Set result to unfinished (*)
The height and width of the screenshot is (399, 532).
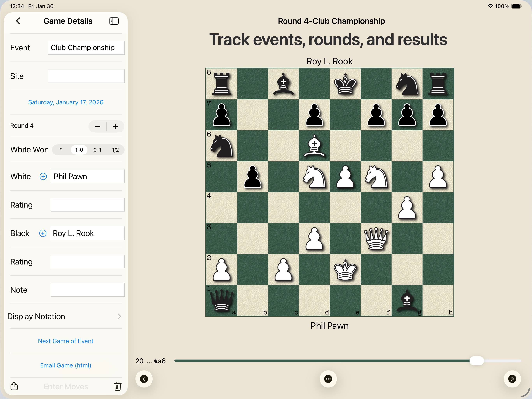pos(61,150)
